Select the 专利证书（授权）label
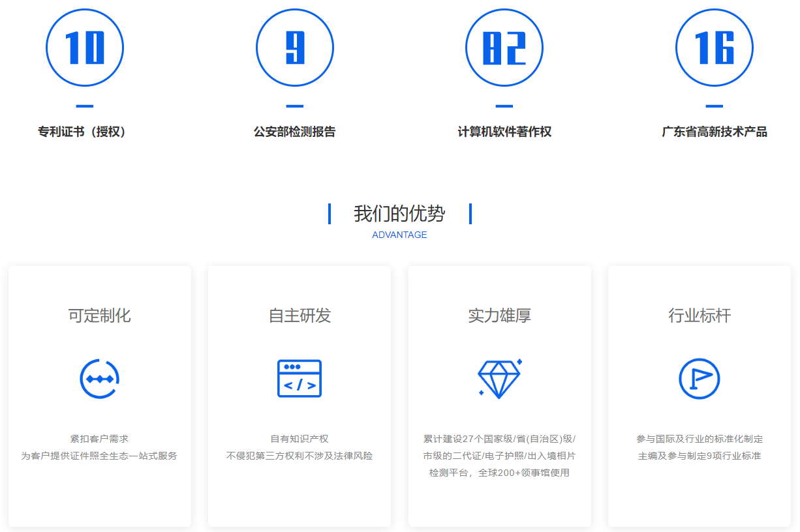Viewport: 800px width, 532px height. coord(84,132)
